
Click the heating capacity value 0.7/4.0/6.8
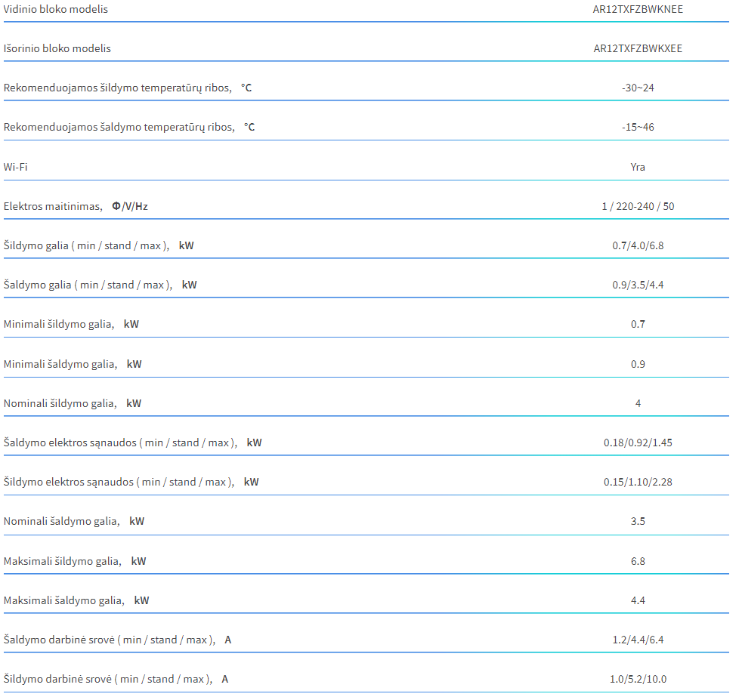click(638, 245)
